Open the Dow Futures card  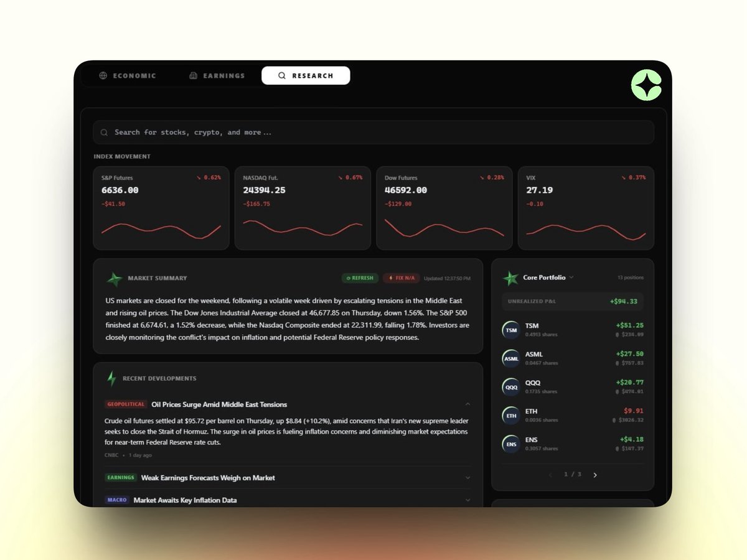point(444,208)
